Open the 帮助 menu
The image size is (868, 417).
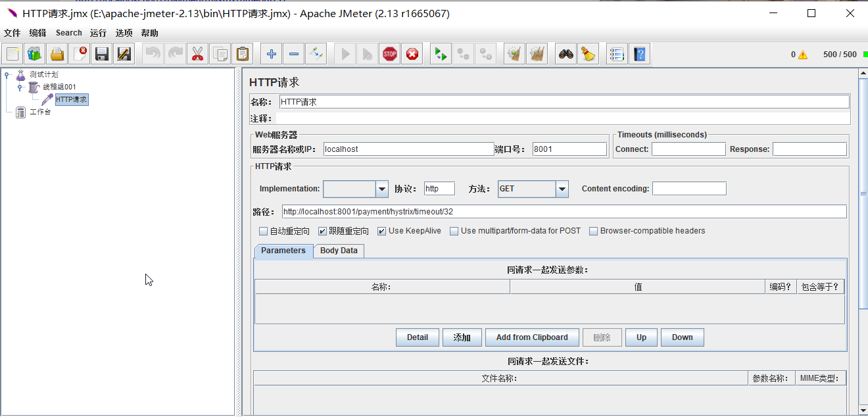149,33
